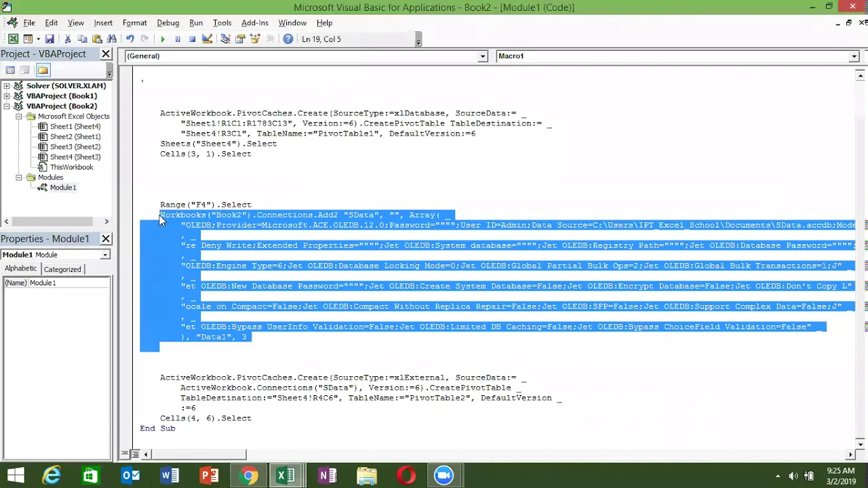This screenshot has height=488, width=868.
Task: Switch to the Alphabetic properties tab
Action: [21, 269]
